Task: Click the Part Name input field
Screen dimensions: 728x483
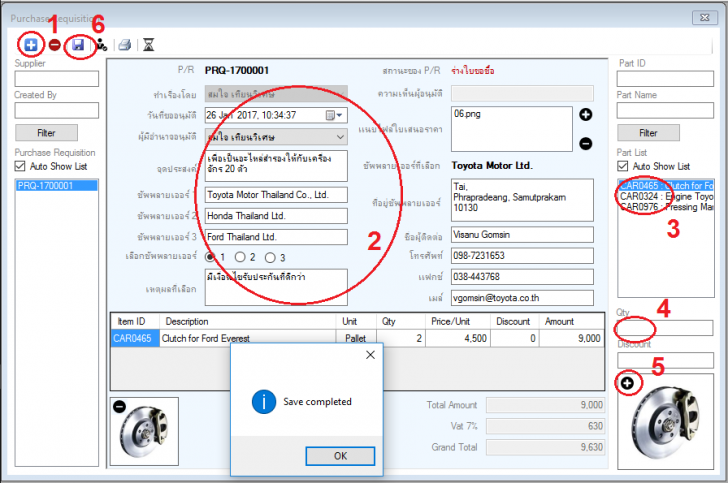Action: coord(665,111)
